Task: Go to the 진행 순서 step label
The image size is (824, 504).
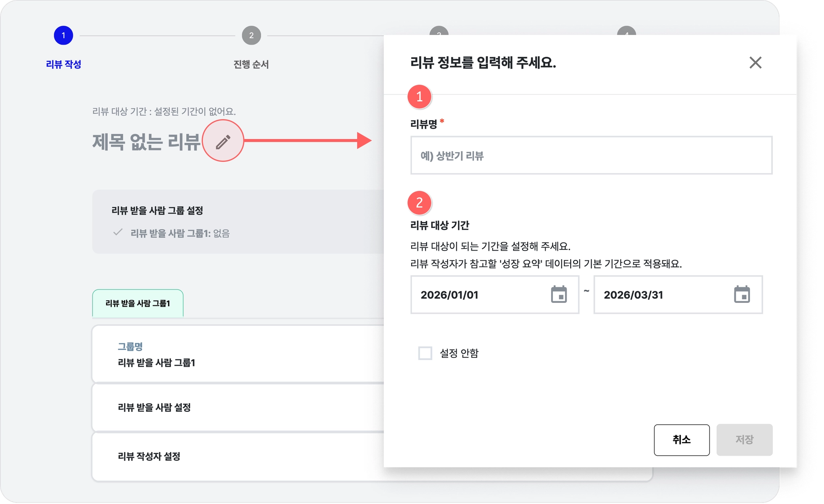Action: pyautogui.click(x=251, y=64)
